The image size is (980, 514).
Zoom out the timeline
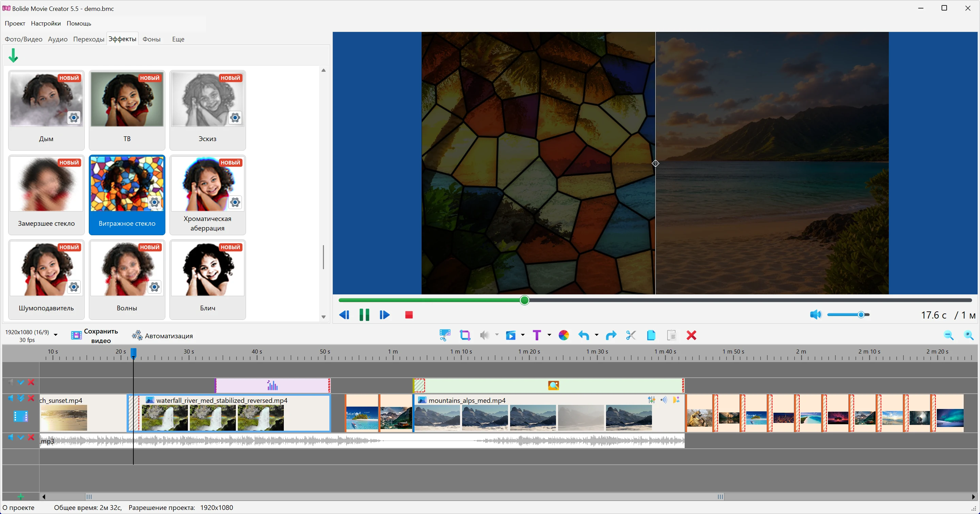pyautogui.click(x=948, y=335)
